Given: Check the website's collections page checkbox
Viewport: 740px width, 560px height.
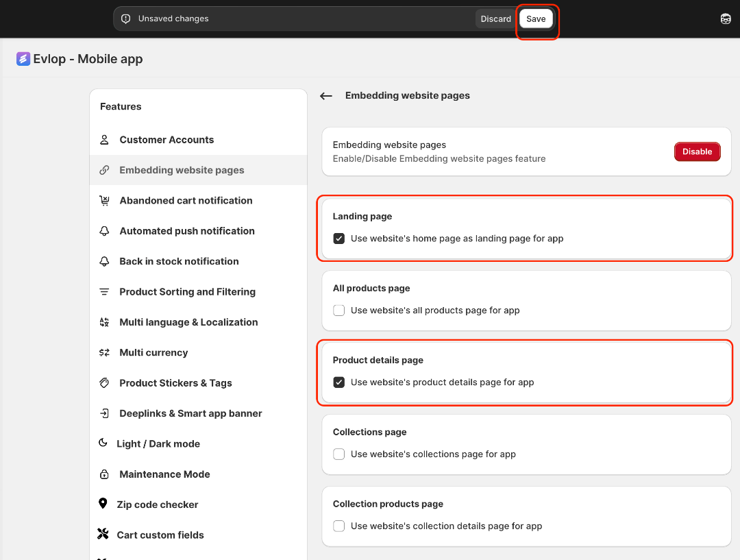Looking at the screenshot, I should tap(338, 454).
